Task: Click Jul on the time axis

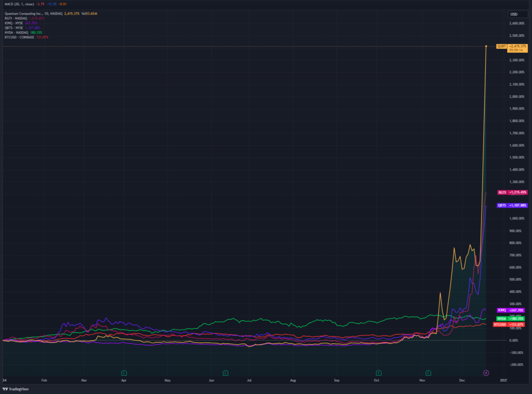Action: click(x=249, y=381)
